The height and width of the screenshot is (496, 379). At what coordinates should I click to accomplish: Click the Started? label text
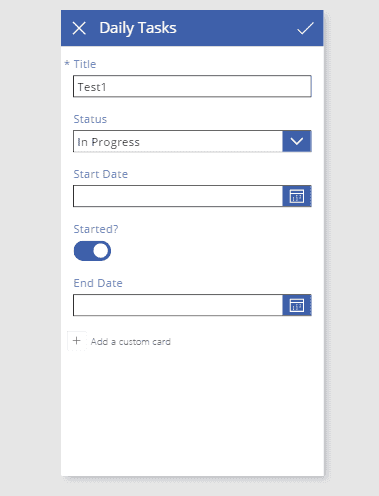[96, 229]
